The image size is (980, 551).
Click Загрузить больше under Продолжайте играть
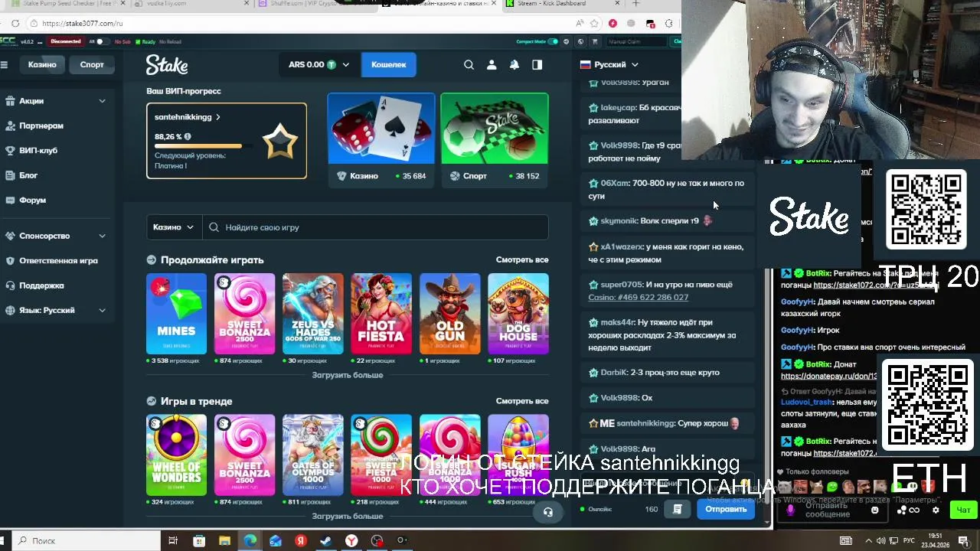pyautogui.click(x=348, y=375)
